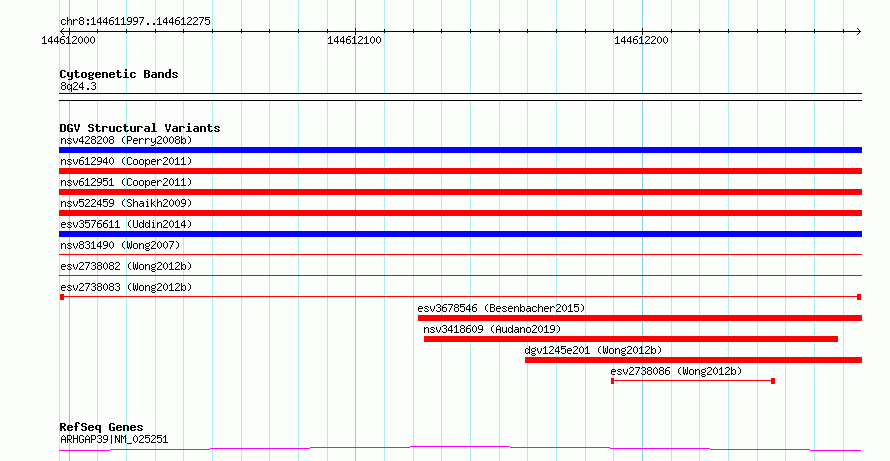Click the red esv3678546 variant bar

click(640, 318)
